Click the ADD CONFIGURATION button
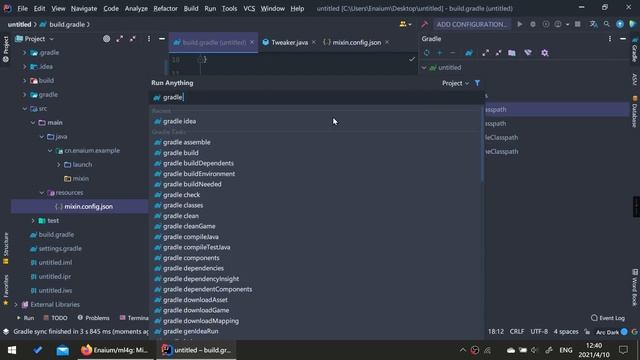 [x=471, y=24]
